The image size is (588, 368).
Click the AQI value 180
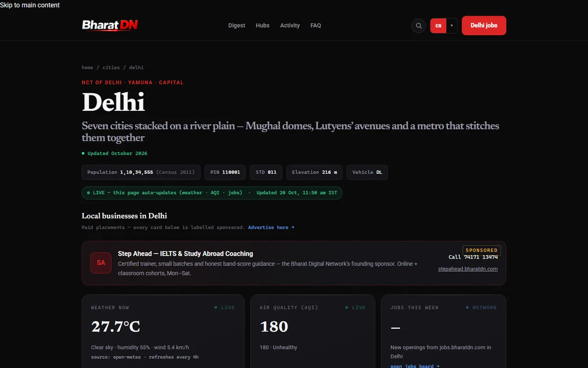click(274, 326)
